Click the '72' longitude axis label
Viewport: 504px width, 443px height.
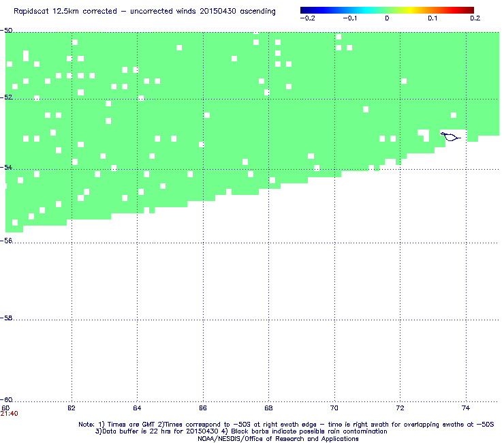[400, 408]
